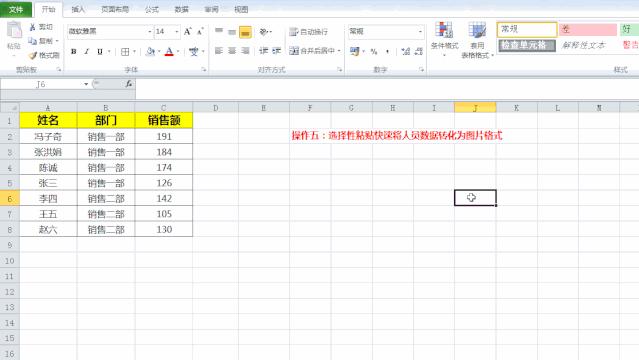The height and width of the screenshot is (360, 639).
Task: Click the increase decimal places icon
Action: point(405,51)
